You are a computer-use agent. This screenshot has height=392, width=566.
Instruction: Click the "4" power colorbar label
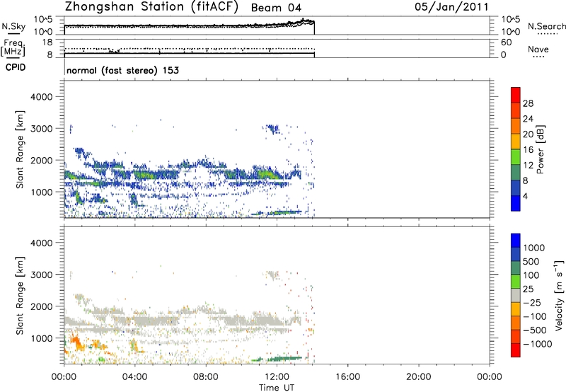[x=526, y=196]
